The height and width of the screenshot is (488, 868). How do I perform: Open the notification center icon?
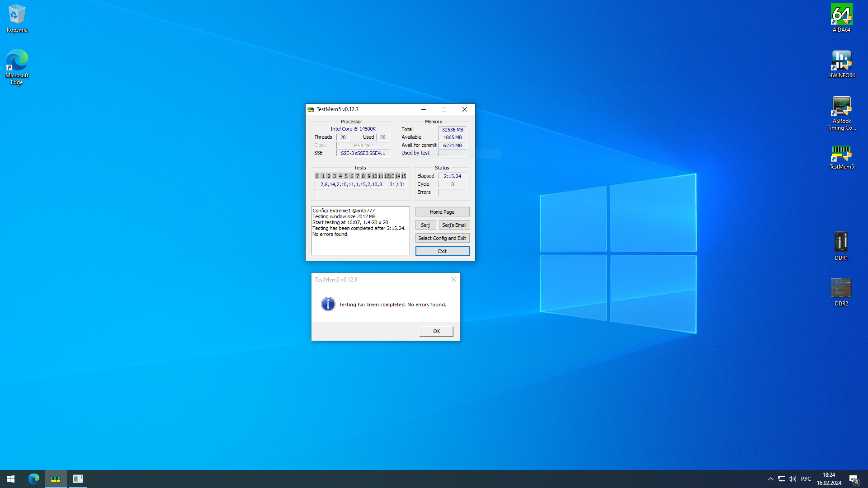(x=854, y=479)
